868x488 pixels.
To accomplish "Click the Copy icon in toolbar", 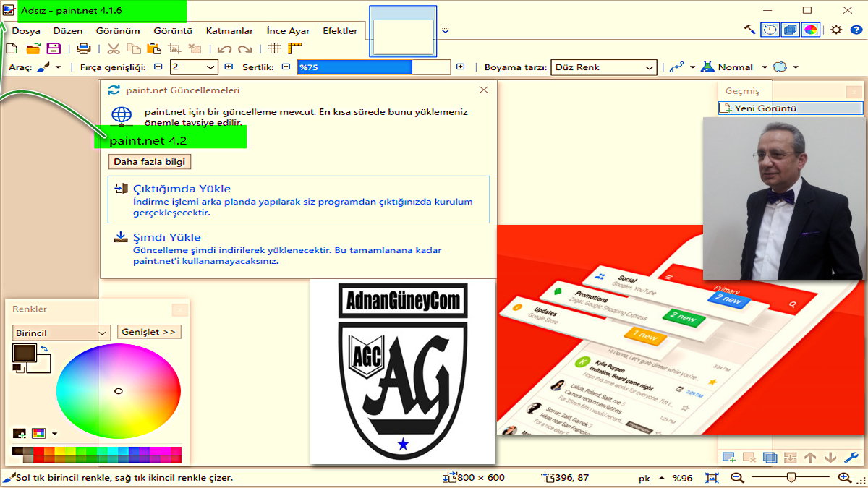I will (x=134, y=48).
